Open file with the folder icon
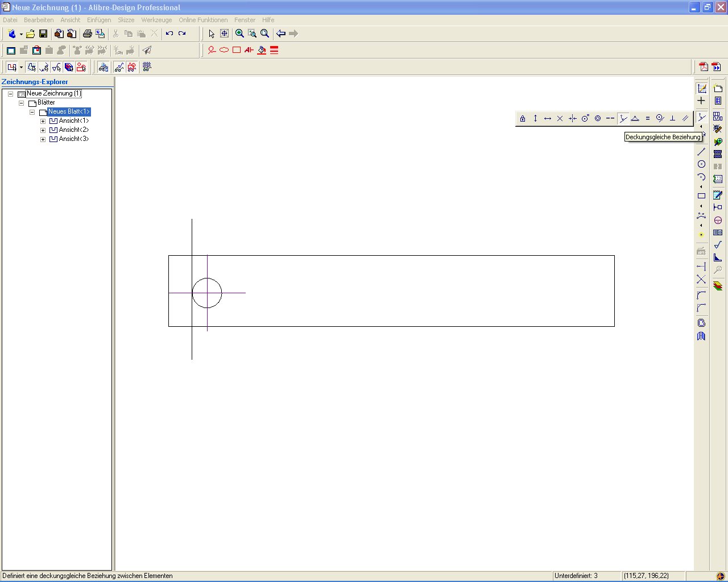The image size is (728, 582). 31,34
